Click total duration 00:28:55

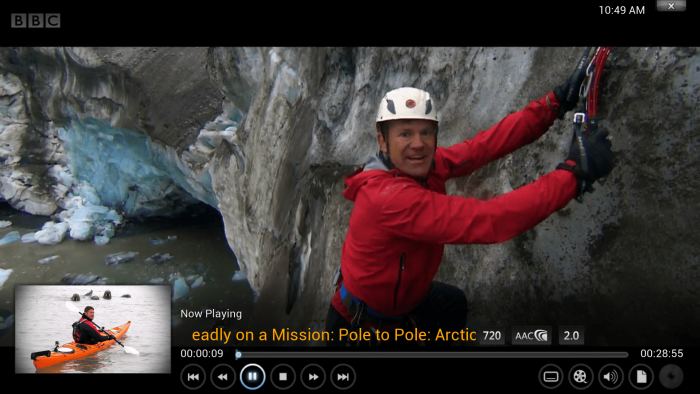click(662, 354)
